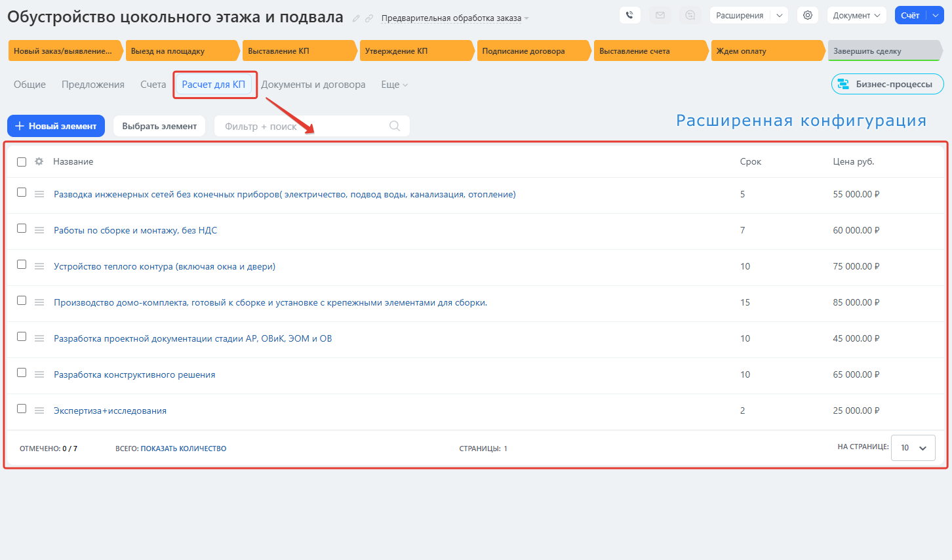952x560 pixels.
Task: Check the box for Работы по сборке и монтажу
Action: point(22,229)
